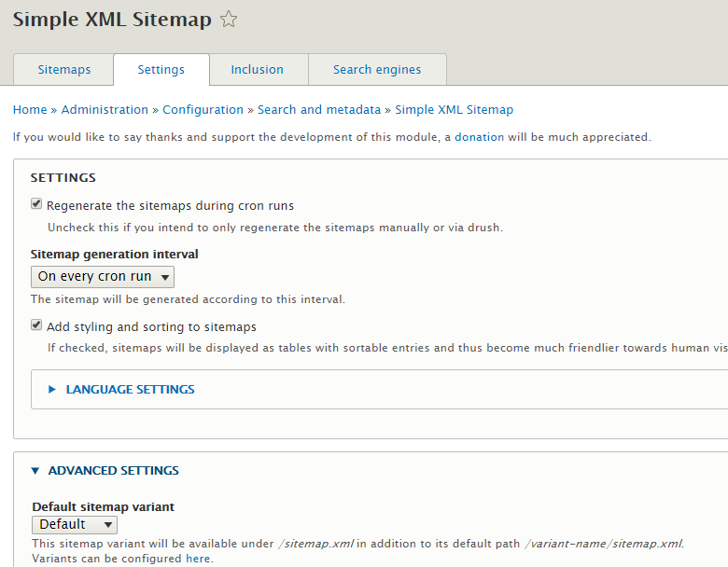Image resolution: width=728 pixels, height=567 pixels.
Task: Click Simple XML Sitemap breadcrumb link
Action: point(455,109)
